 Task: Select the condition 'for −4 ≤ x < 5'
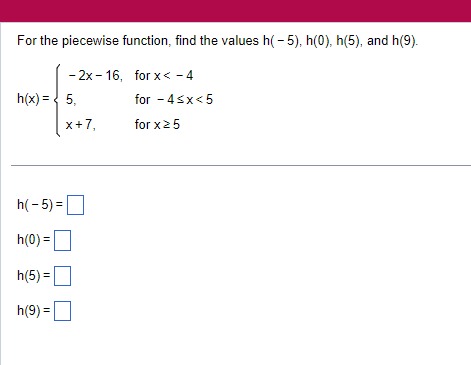point(174,99)
